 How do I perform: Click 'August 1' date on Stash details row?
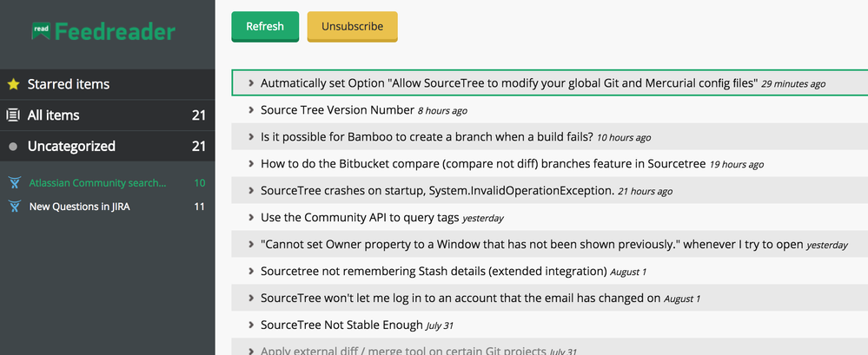point(628,272)
